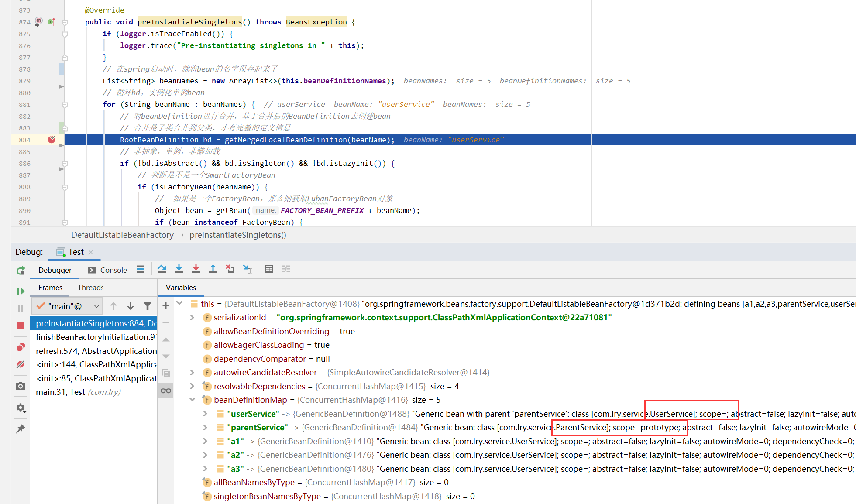Click Duplicate Watch copy icon
Viewport: 856px width, 504px height.
pyautogui.click(x=166, y=374)
